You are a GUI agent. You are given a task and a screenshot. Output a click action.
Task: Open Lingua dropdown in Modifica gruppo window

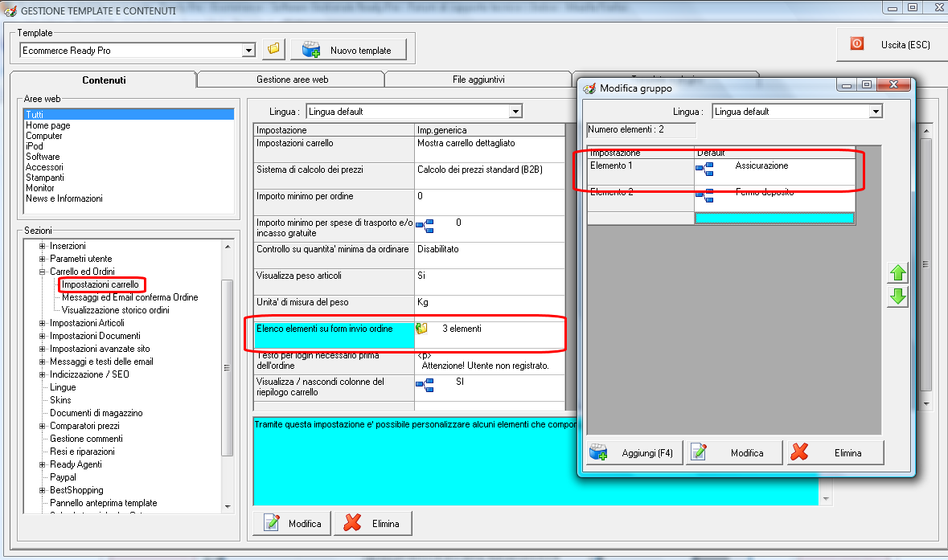click(x=876, y=111)
